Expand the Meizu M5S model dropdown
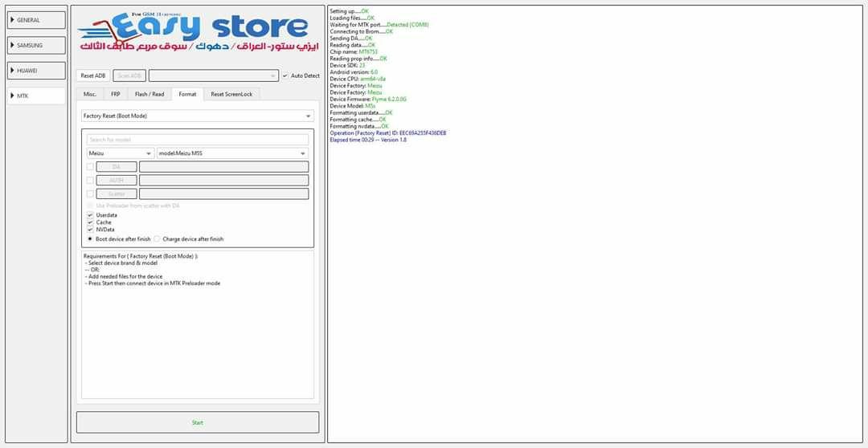 pyautogui.click(x=232, y=153)
